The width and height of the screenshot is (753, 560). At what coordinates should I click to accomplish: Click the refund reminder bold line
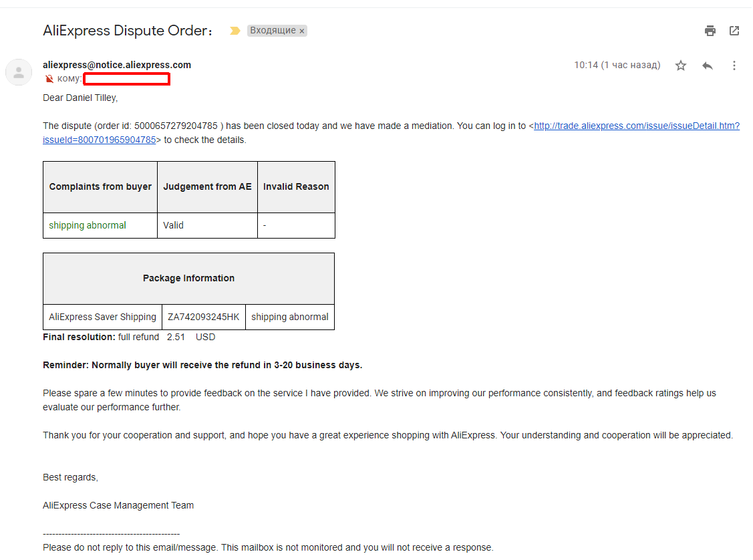202,365
